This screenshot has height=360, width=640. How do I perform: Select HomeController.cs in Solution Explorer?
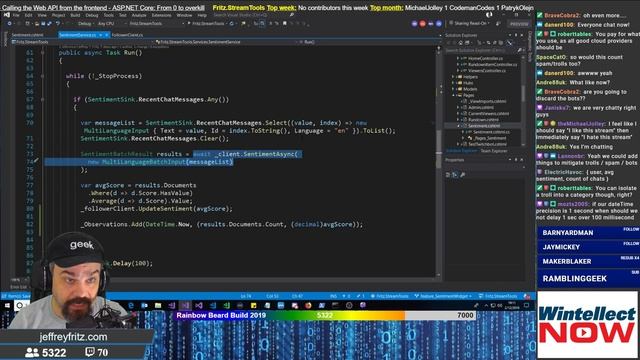[485, 58]
